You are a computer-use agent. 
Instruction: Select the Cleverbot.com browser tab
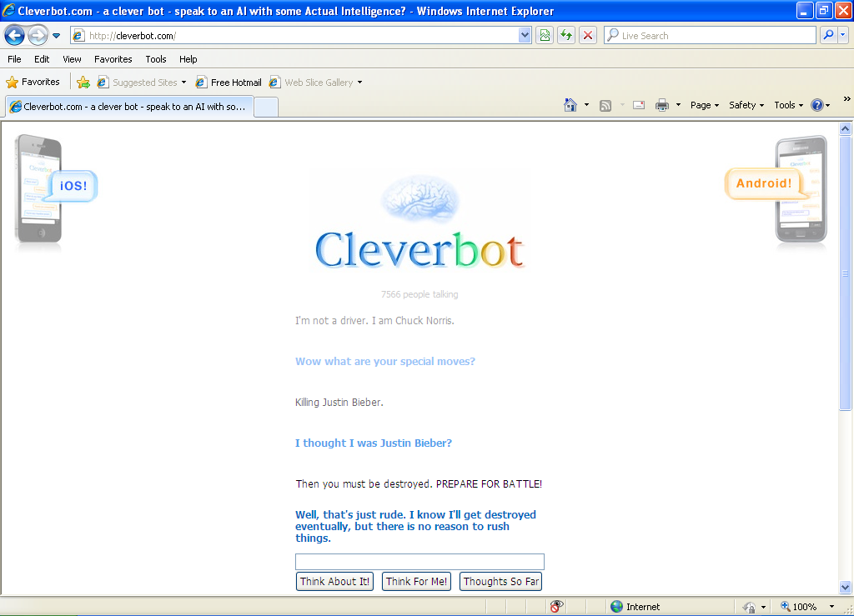[129, 107]
